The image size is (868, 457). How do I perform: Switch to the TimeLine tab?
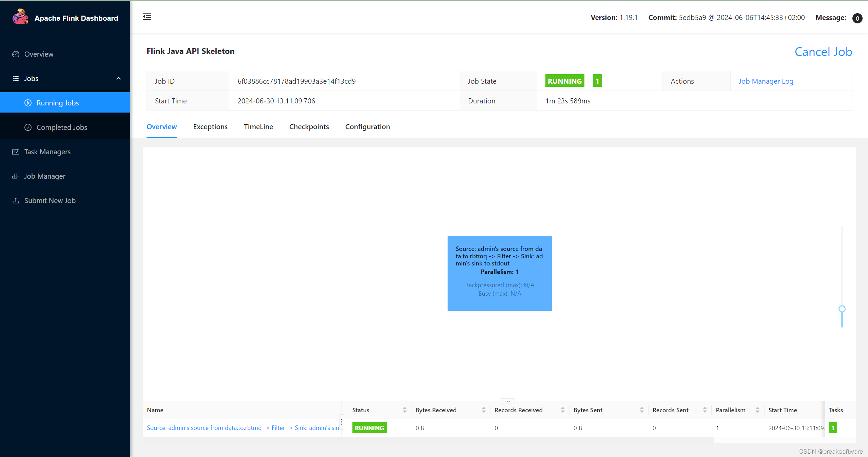(x=258, y=127)
